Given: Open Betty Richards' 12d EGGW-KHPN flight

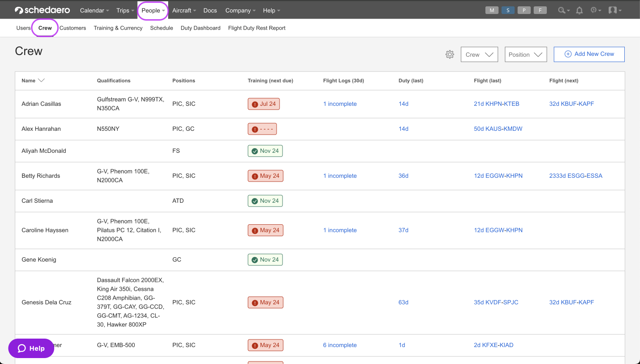Looking at the screenshot, I should pyautogui.click(x=498, y=176).
